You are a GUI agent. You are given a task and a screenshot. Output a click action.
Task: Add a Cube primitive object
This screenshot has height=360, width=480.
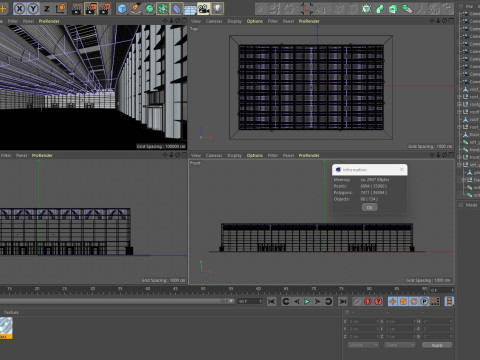tap(122, 9)
